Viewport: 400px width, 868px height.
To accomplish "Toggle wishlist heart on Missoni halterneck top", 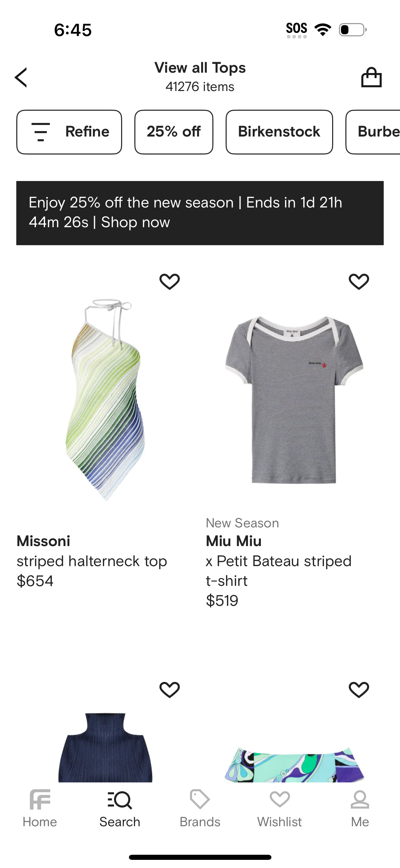I will point(170,282).
